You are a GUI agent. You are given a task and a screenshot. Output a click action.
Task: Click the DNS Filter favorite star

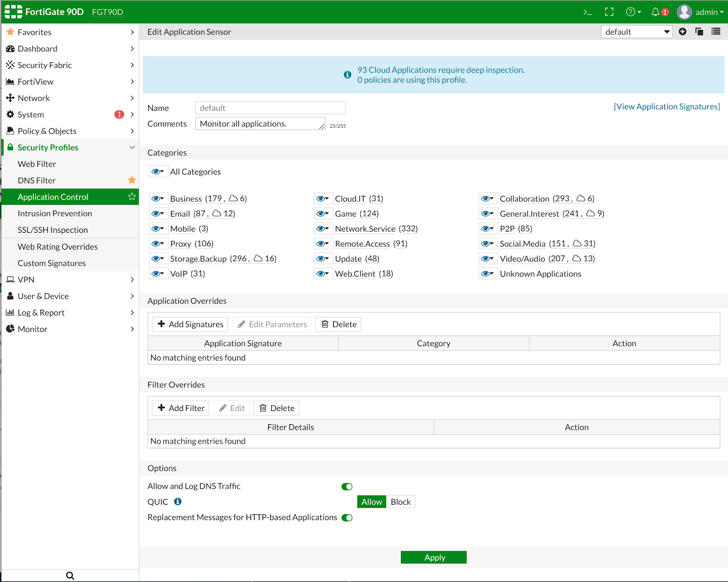coord(132,180)
